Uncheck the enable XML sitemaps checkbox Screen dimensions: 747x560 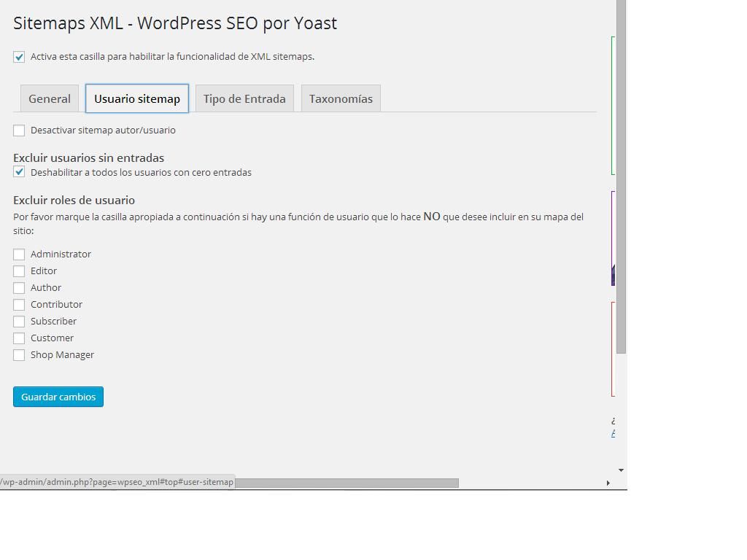19,57
